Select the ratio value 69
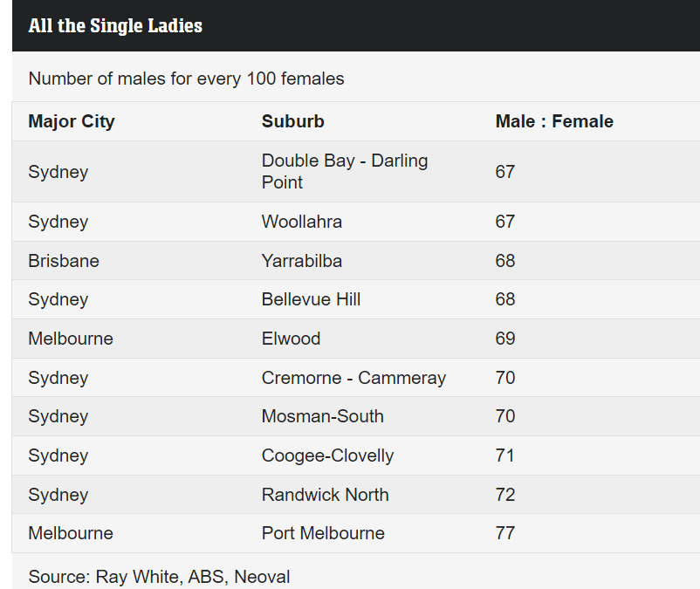 coord(505,339)
